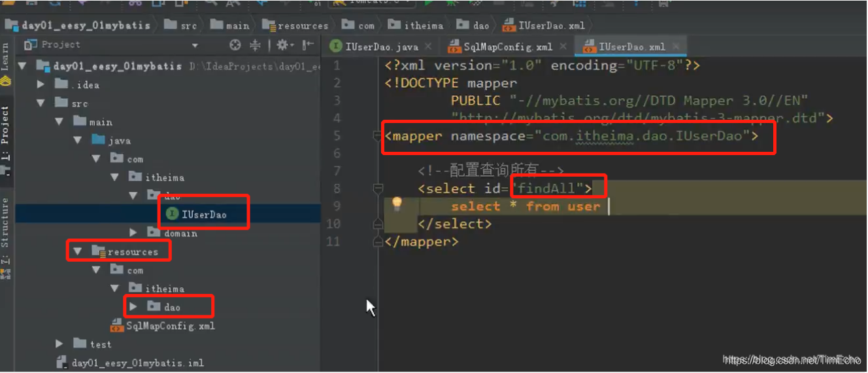868x373 pixels.
Task: Click main in the navigation breadcrumb
Action: [230, 26]
